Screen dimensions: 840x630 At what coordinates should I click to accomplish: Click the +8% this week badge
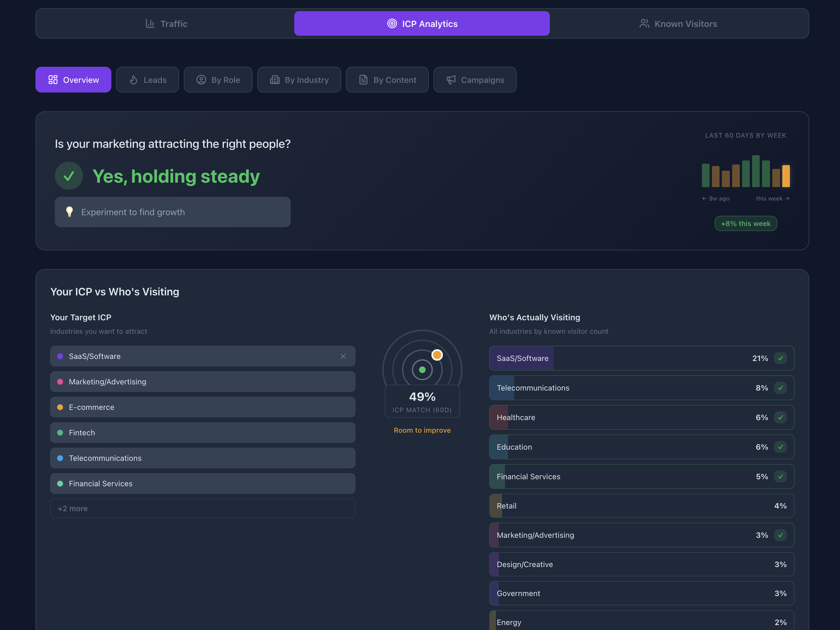tap(746, 224)
